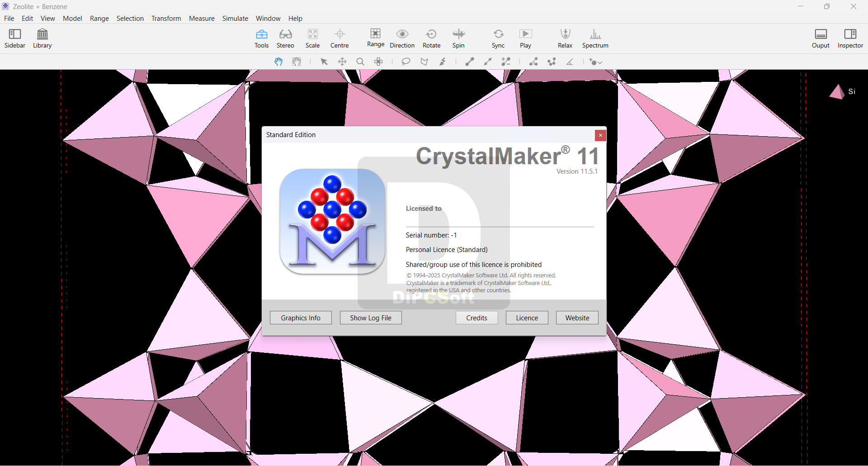Open the Simulate menu
The width and height of the screenshot is (868, 466).
tap(235, 19)
